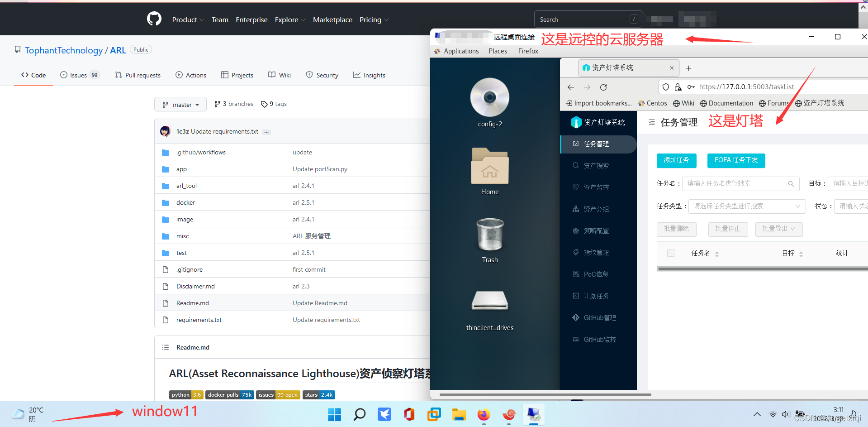Image resolution: width=868 pixels, height=427 pixels.
Task: Expand the Pricing menu on GitHub
Action: click(x=374, y=19)
